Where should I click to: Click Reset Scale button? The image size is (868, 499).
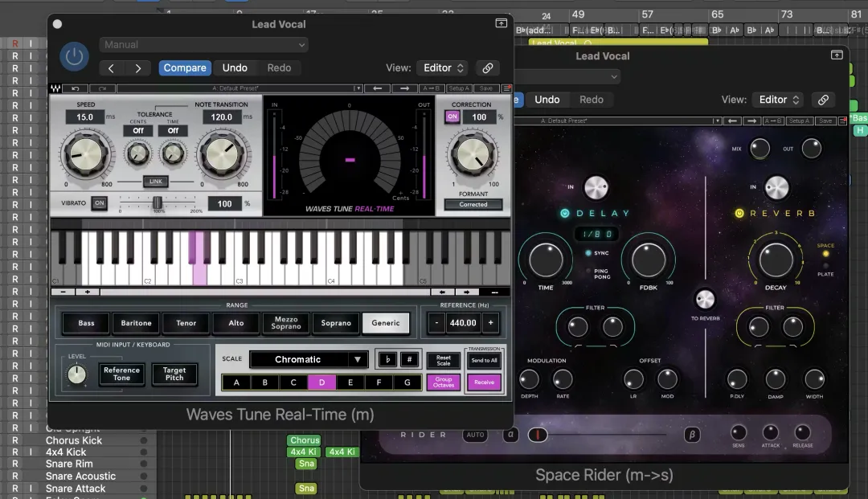pyautogui.click(x=444, y=361)
